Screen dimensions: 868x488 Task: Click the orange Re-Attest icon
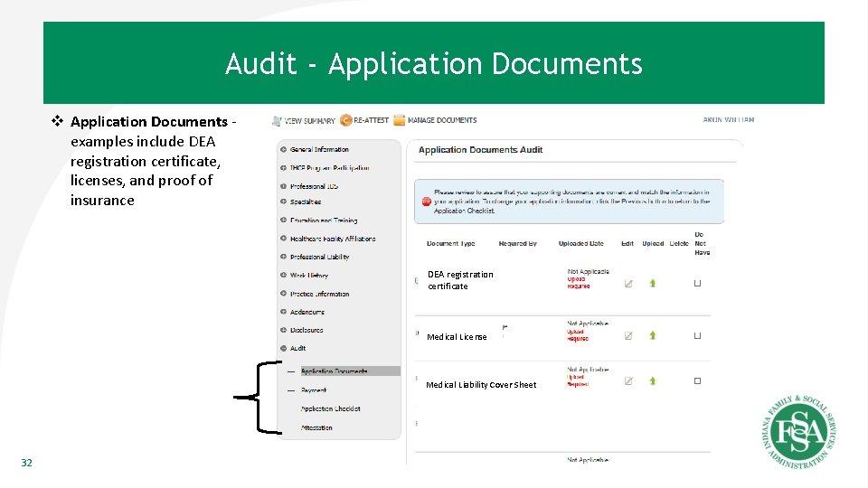(346, 120)
